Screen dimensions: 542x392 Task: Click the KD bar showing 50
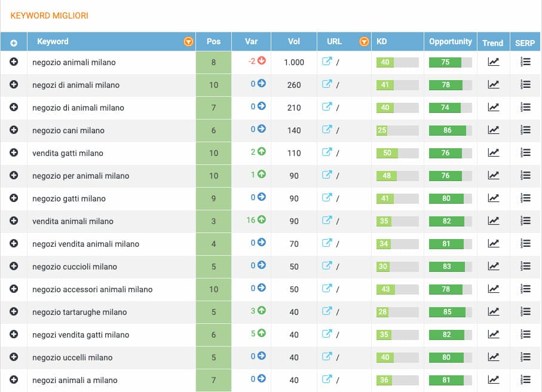coord(397,153)
